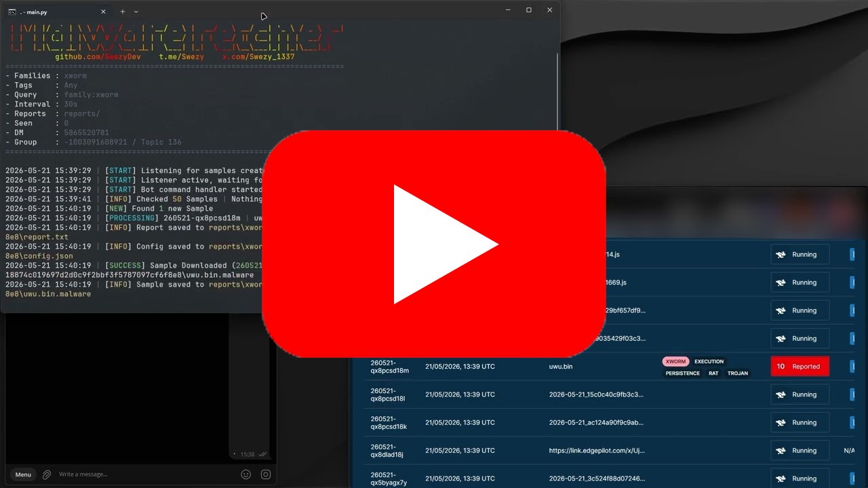Click the square icon beside the emoji button

coord(266,474)
